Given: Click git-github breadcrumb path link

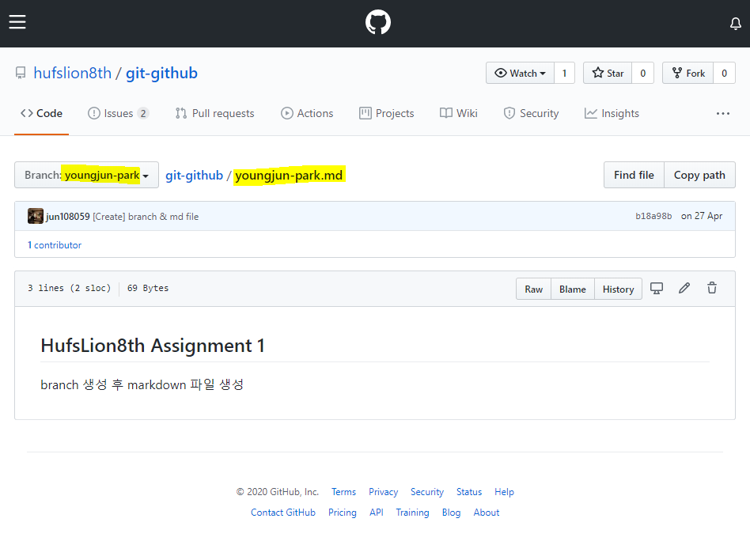Looking at the screenshot, I should (194, 176).
